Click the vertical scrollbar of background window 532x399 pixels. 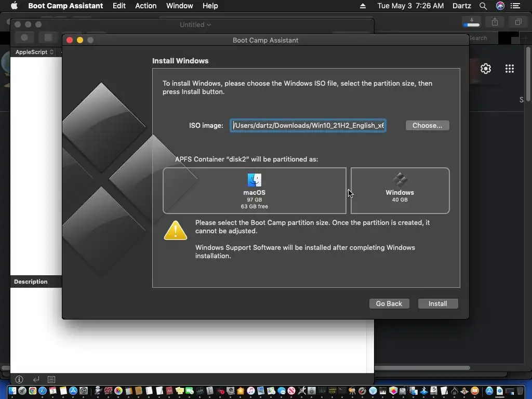(528, 73)
